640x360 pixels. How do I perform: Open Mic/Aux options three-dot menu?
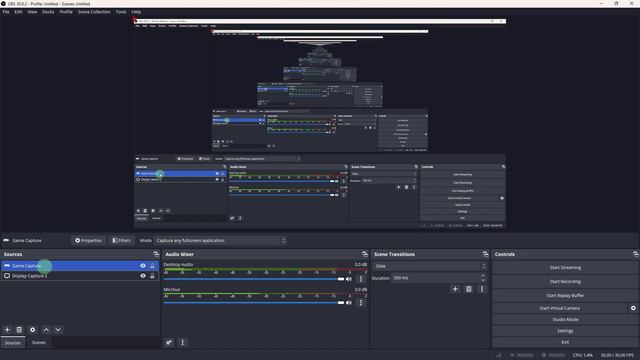click(x=360, y=303)
